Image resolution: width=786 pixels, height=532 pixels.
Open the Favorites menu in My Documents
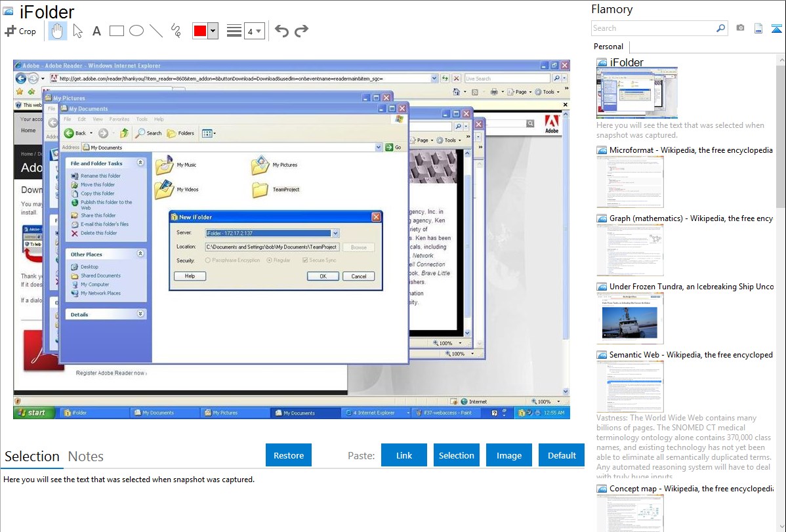coord(119,119)
